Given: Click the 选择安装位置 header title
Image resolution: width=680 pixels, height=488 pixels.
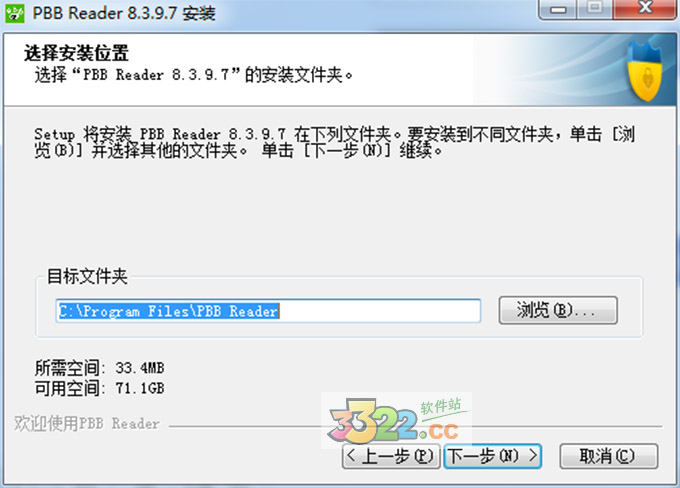Looking at the screenshot, I should pyautogui.click(x=76, y=53).
